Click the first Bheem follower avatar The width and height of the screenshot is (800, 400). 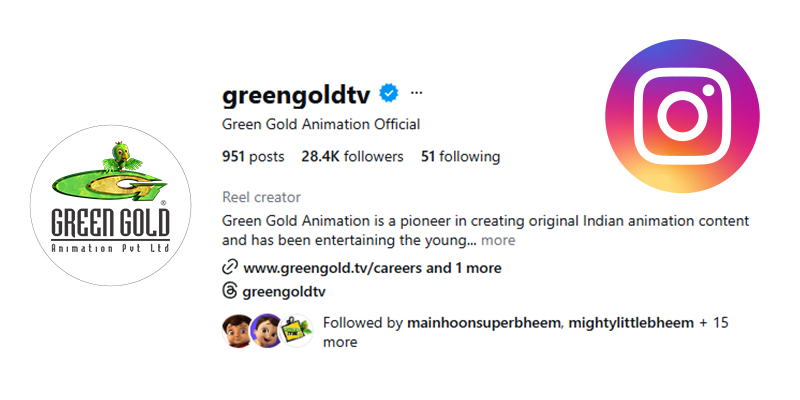pyautogui.click(x=236, y=331)
